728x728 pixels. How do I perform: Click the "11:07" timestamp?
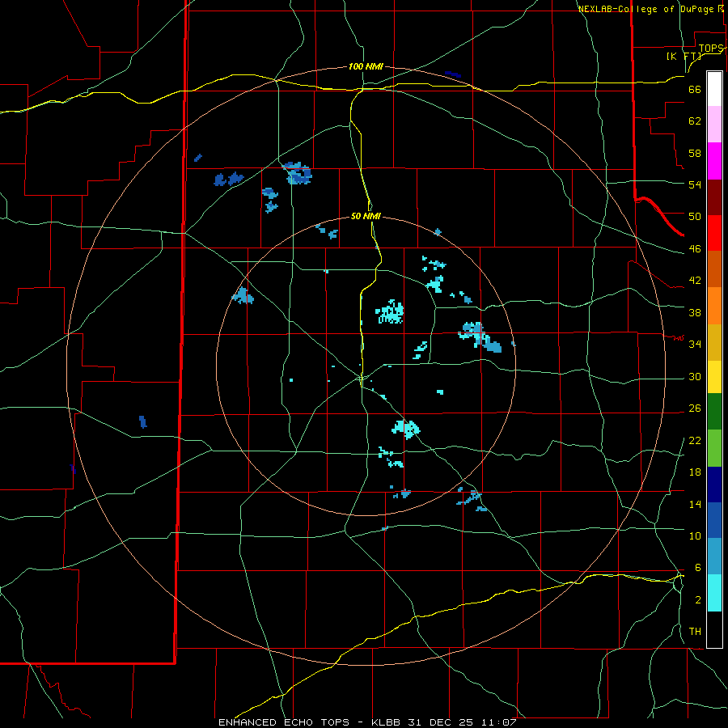[498, 722]
